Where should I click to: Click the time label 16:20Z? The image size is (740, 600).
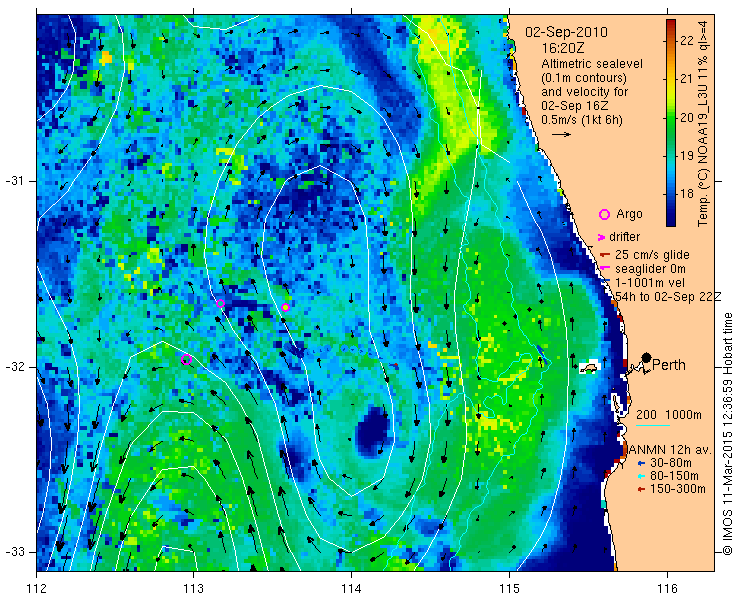[562, 48]
